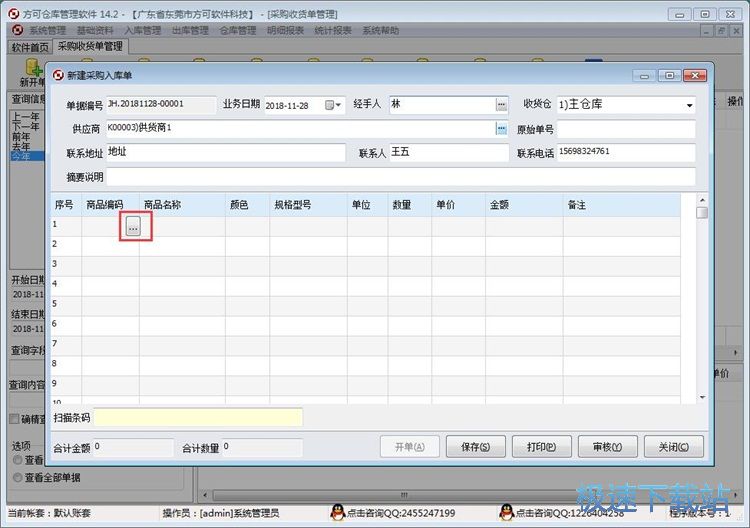Click the 单据编号 field
Screen dimensions: 750x528
[161, 105]
